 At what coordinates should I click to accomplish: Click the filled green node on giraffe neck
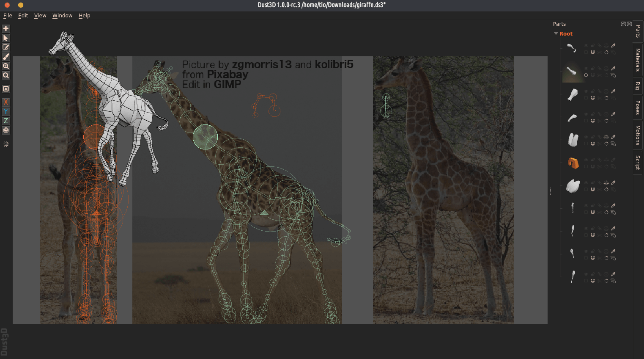[205, 137]
